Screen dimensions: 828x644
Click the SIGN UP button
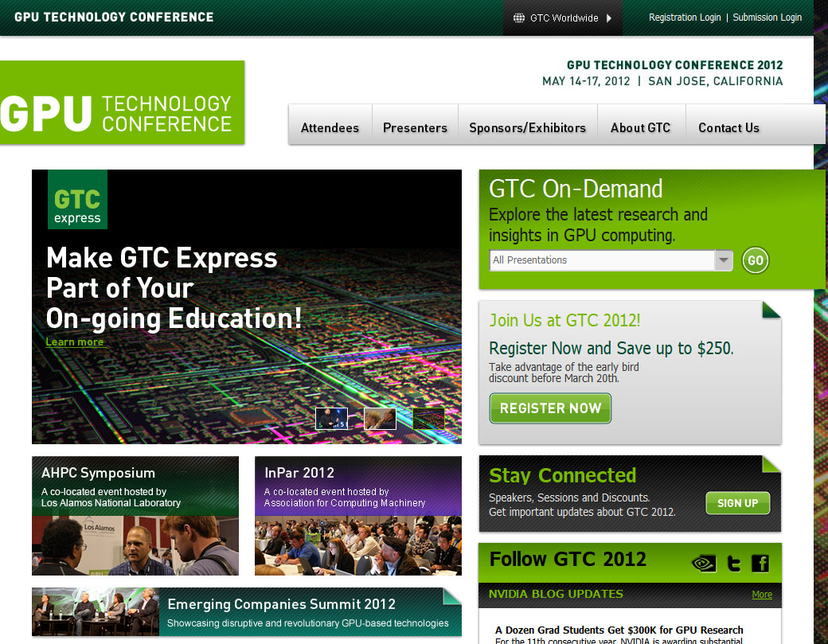click(738, 503)
